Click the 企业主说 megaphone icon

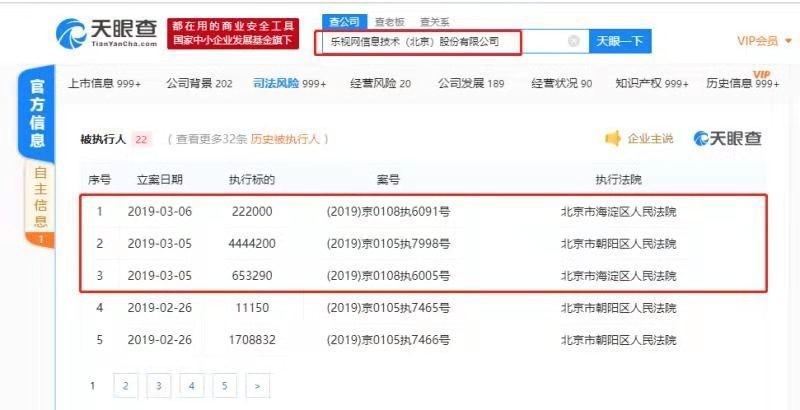tap(613, 138)
